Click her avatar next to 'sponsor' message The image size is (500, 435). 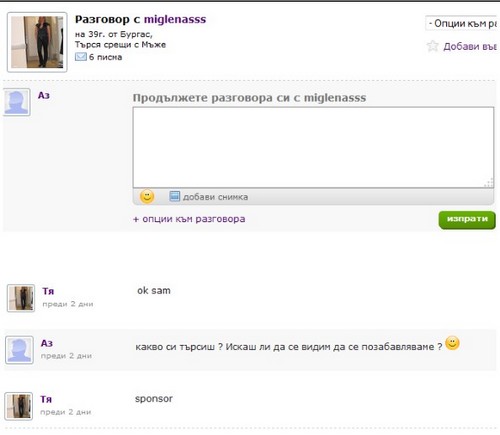tap(19, 406)
